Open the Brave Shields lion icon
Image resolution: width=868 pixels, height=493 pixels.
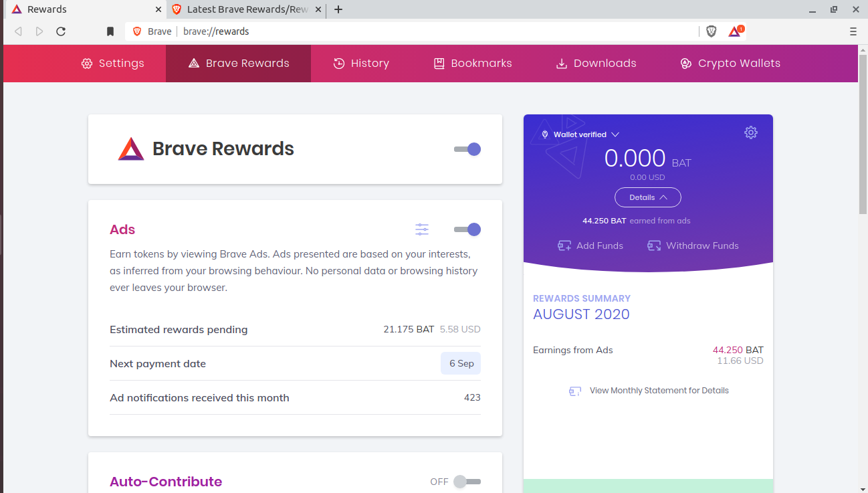[x=712, y=31]
